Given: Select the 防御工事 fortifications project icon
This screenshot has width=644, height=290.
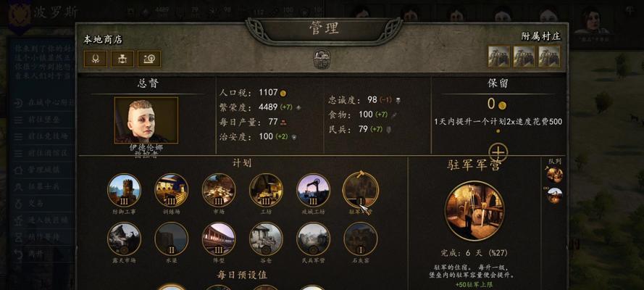Looking at the screenshot, I should click(124, 190).
